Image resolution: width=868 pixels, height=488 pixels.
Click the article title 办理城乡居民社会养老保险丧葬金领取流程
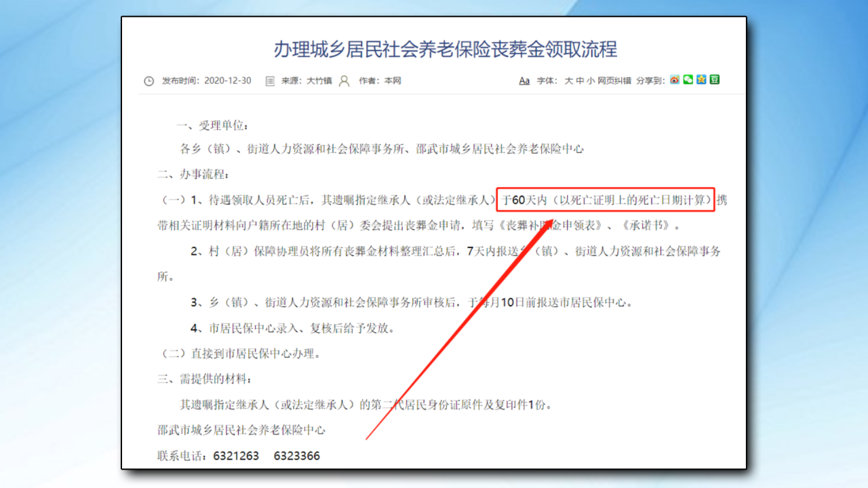point(445,49)
